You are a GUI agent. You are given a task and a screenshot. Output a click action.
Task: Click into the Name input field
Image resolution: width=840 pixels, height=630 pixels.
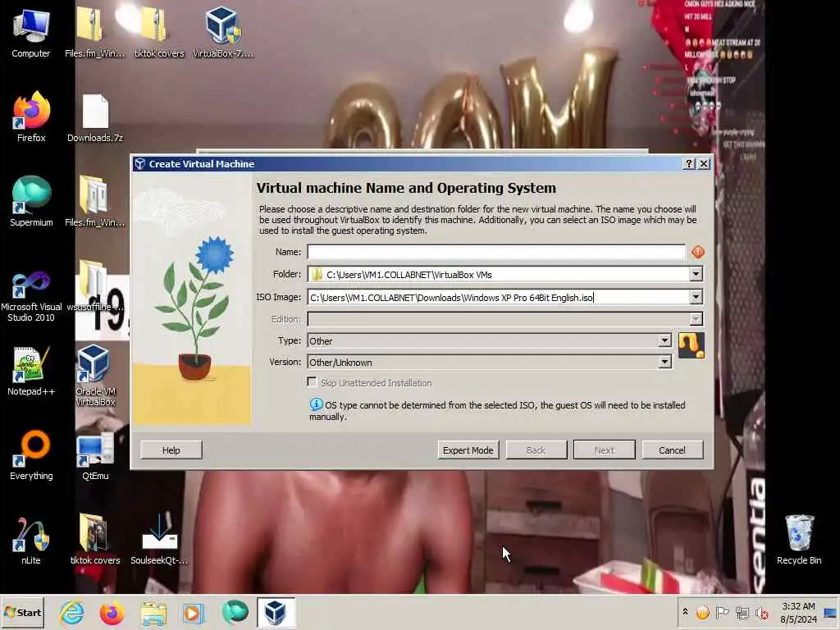click(496, 252)
